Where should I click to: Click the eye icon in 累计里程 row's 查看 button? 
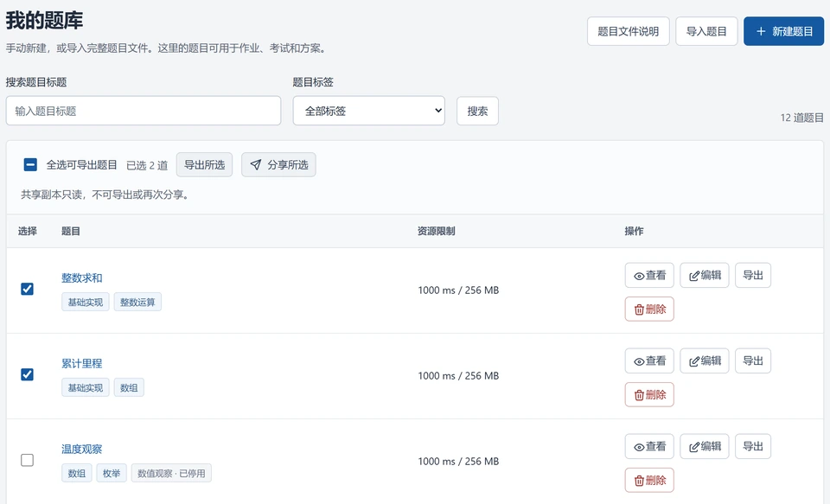click(x=639, y=361)
